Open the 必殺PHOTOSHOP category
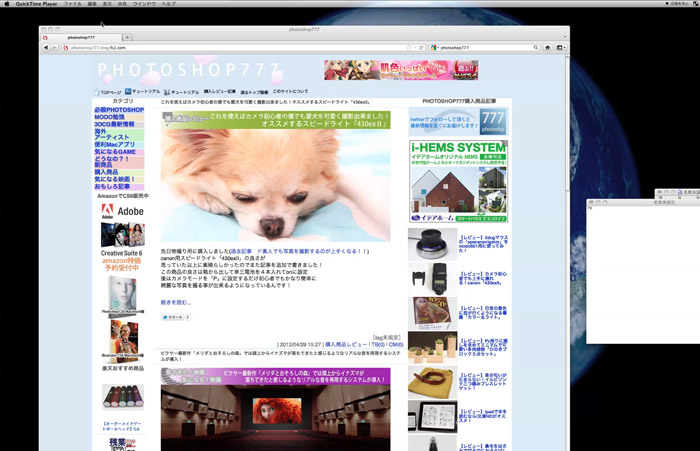 [x=119, y=109]
